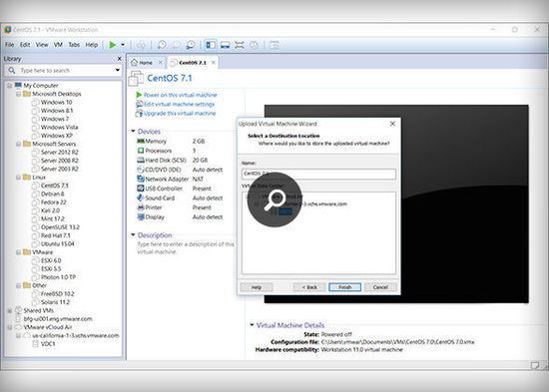Click the Finish button in the wizard
The width and height of the screenshot is (549, 392).
click(x=345, y=287)
